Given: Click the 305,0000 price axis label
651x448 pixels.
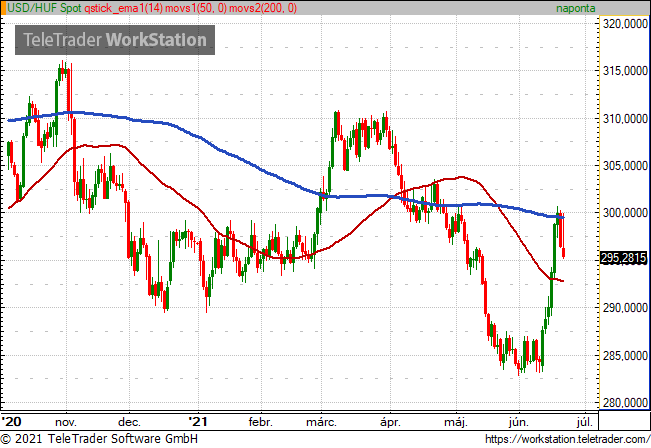Looking at the screenshot, I should 625,166.
